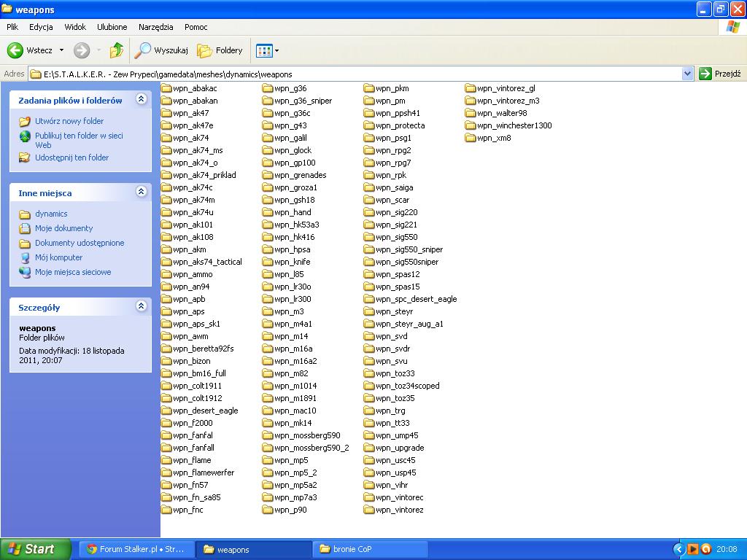Open the Plik menu
The image size is (747, 560).
coord(12,27)
